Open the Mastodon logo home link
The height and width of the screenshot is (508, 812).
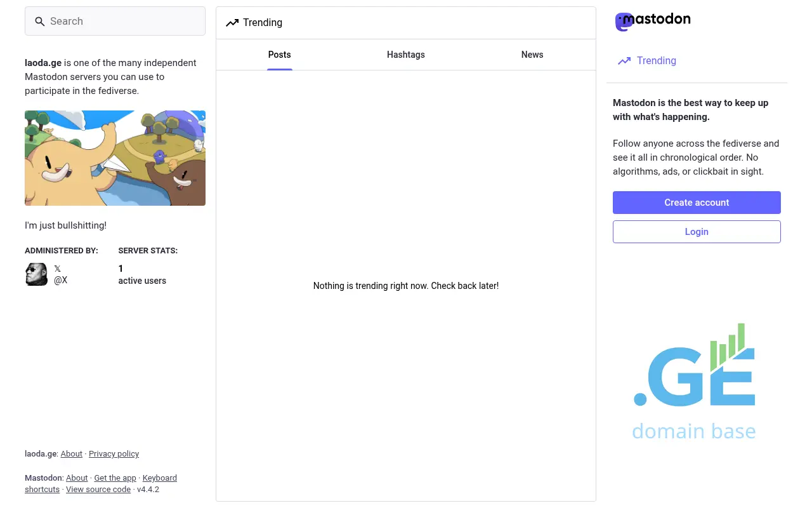point(653,21)
